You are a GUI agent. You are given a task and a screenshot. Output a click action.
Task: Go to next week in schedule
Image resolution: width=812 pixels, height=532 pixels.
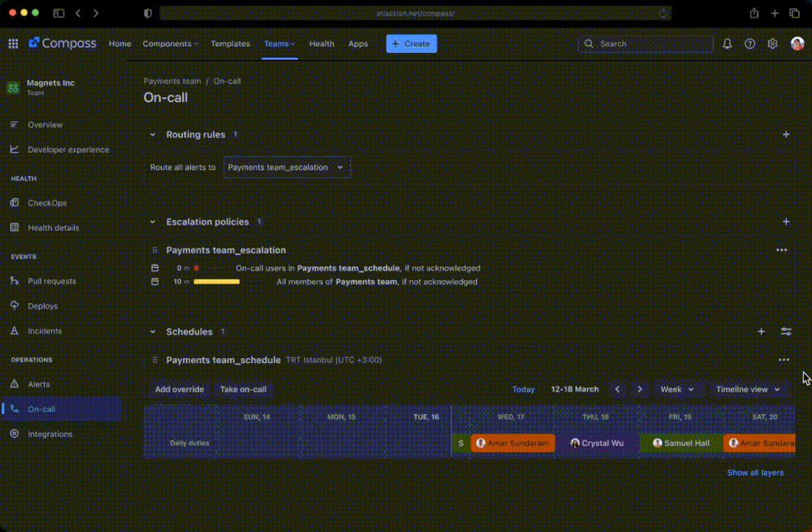pos(640,389)
